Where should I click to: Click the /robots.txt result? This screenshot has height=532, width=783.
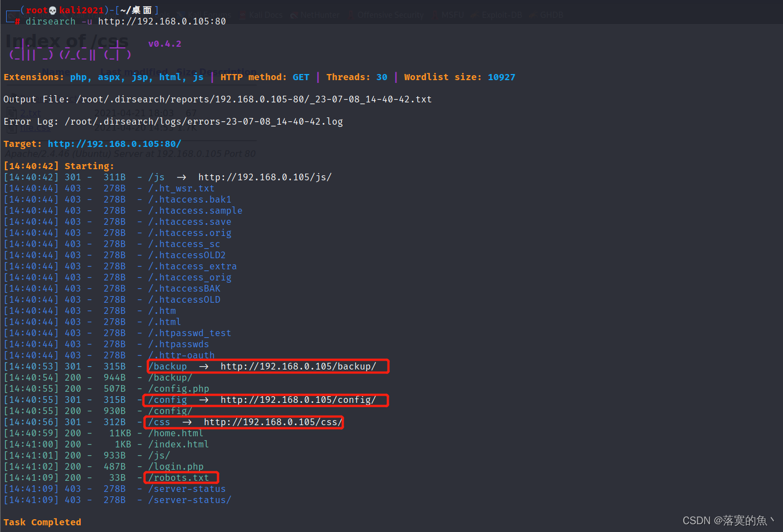coord(179,477)
